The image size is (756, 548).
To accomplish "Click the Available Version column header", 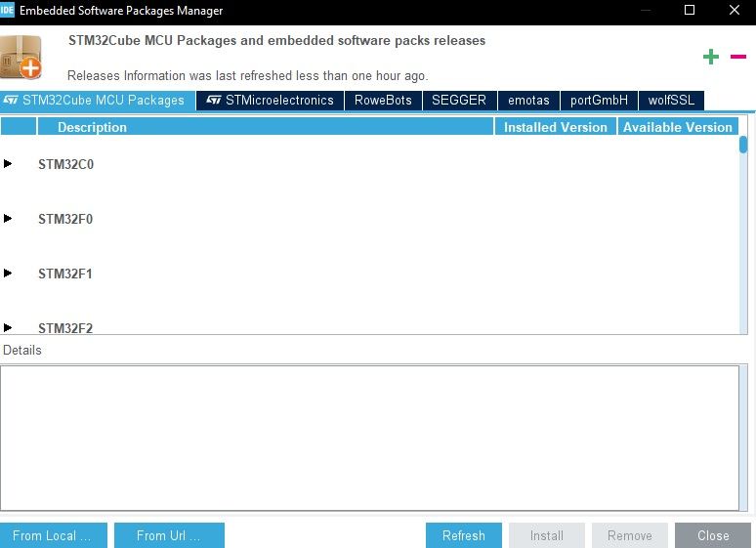I will point(678,127).
